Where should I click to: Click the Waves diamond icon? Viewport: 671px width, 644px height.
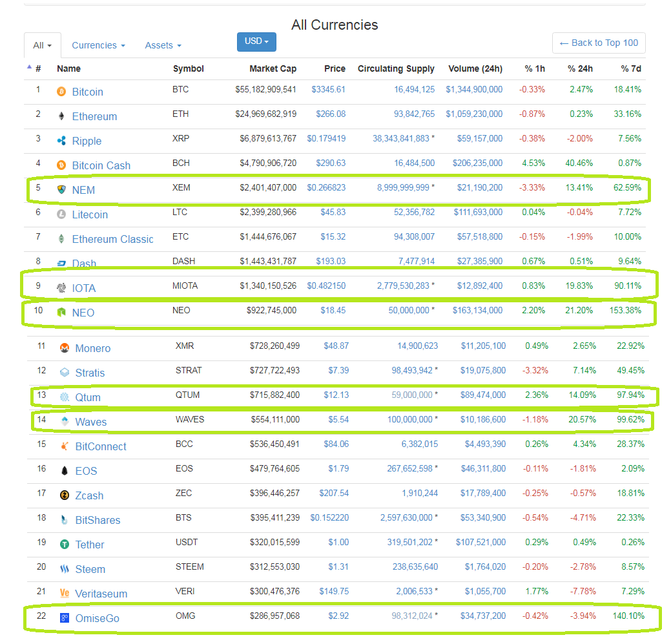[x=65, y=421]
